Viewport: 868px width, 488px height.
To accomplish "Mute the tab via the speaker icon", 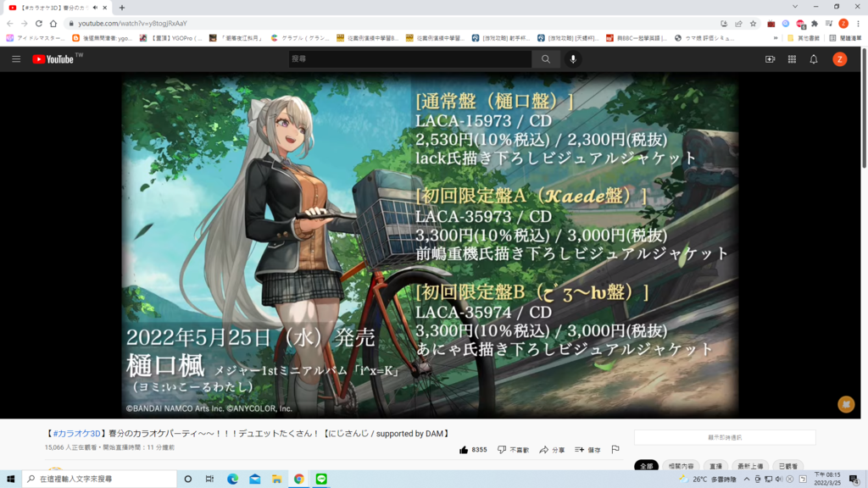I will click(x=95, y=8).
